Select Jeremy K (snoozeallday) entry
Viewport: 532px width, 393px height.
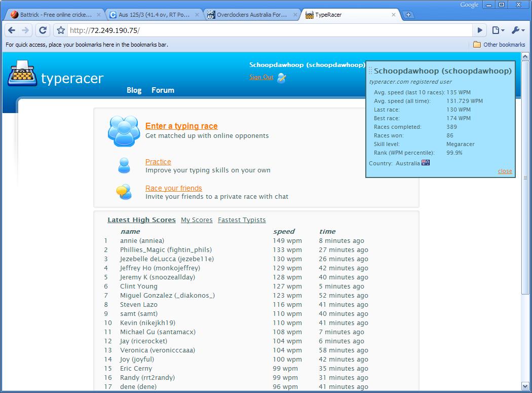tap(158, 277)
